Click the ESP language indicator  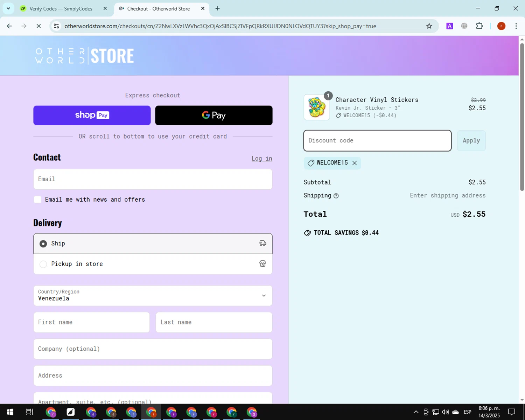[x=467, y=412]
